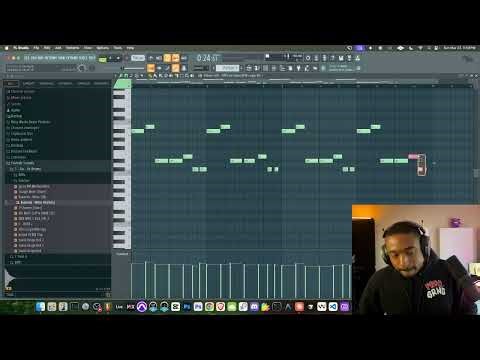Click the date and time in menu bar
The height and width of the screenshot is (360, 480).
[459, 48]
